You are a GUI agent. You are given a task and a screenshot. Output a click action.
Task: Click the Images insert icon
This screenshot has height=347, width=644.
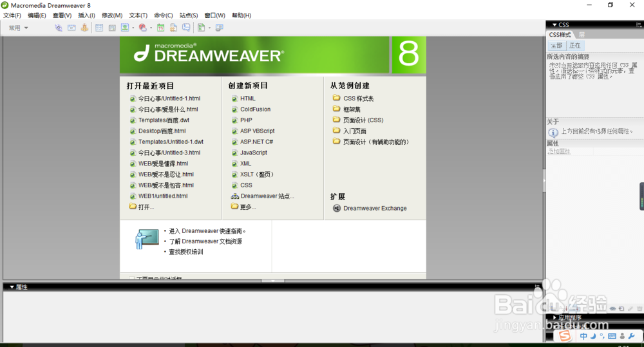coord(125,28)
